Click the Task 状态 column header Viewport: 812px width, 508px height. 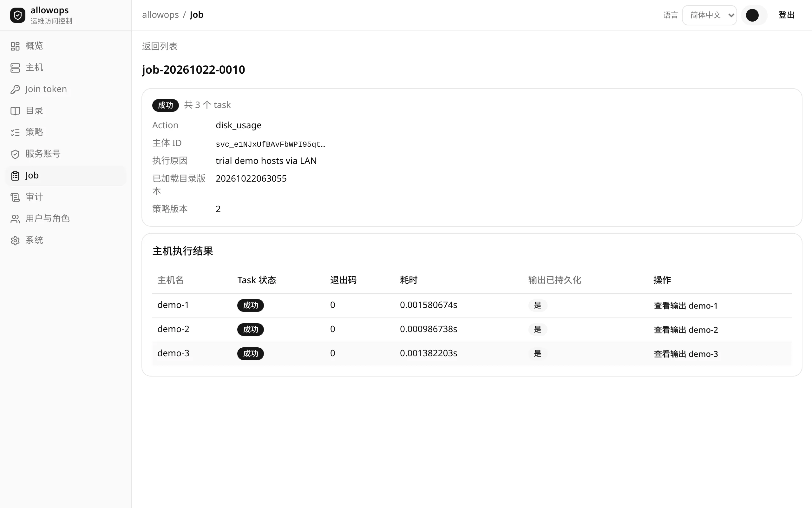pos(257,280)
